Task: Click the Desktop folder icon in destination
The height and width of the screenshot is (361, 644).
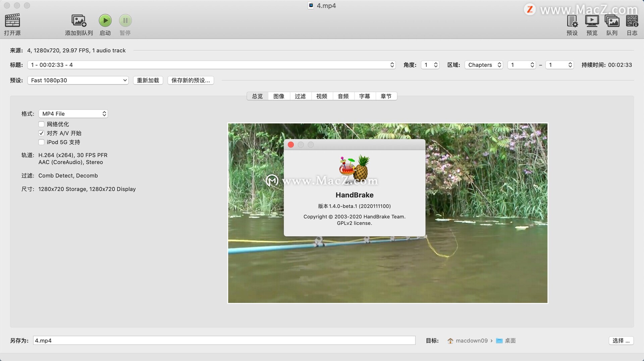Action: click(x=499, y=341)
